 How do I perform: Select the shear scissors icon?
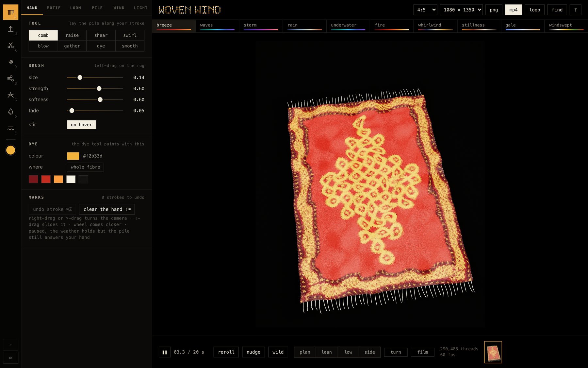10,45
